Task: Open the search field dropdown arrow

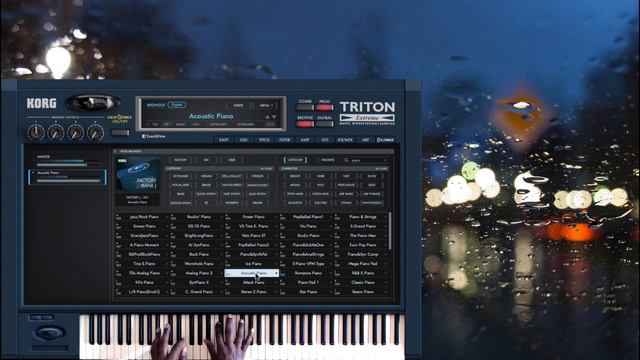Action: 384,160
